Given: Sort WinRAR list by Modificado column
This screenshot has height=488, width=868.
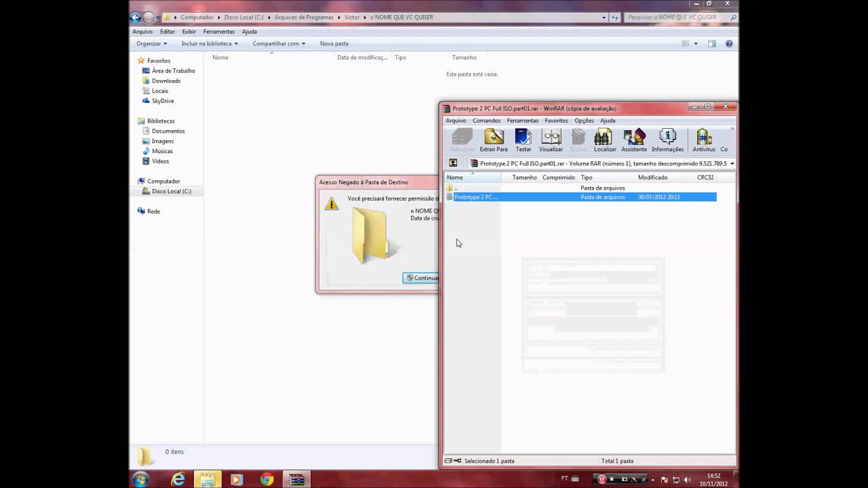Looking at the screenshot, I should [652, 178].
